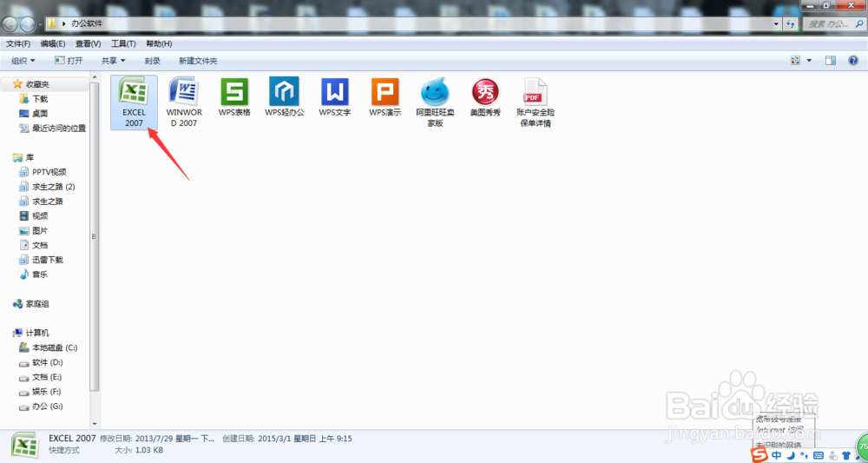Click the 打开 toolbar button
The image size is (868, 463).
click(69, 60)
